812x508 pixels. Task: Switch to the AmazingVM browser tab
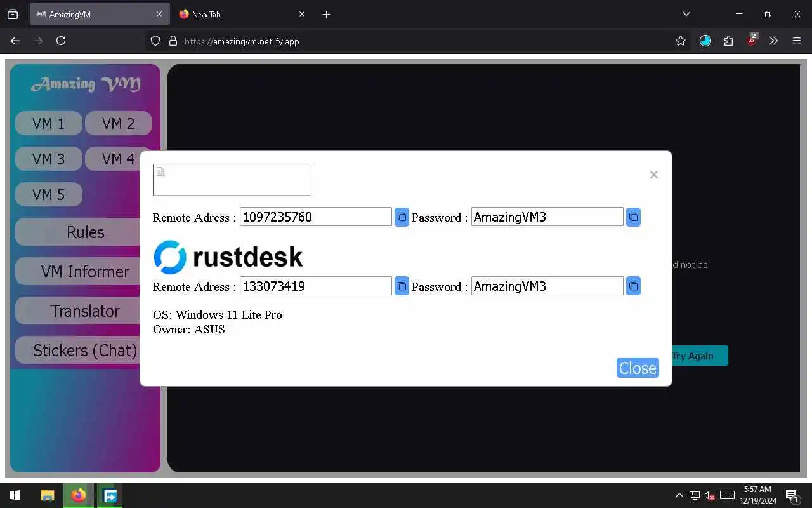coord(100,14)
